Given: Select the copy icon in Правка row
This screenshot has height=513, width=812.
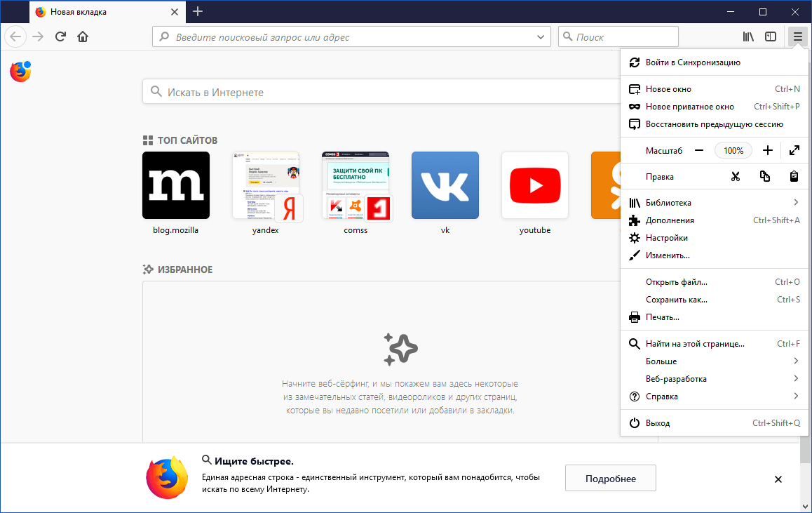Looking at the screenshot, I should coord(764,176).
